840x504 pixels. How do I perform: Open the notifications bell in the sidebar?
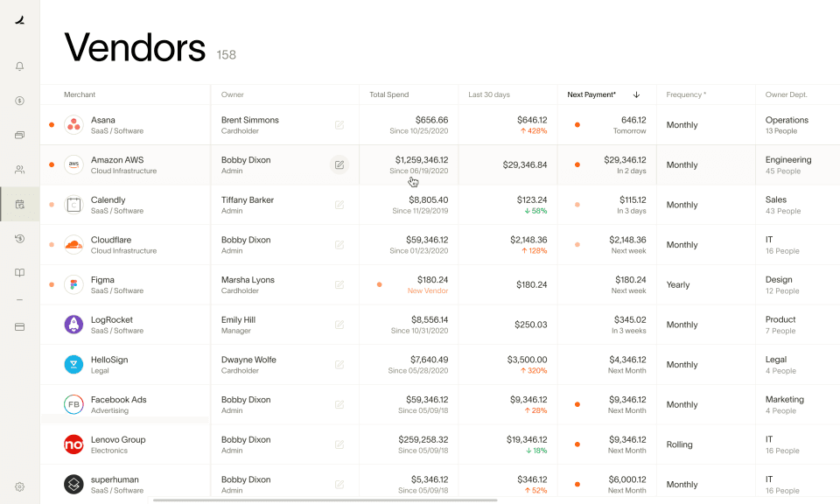[18, 66]
